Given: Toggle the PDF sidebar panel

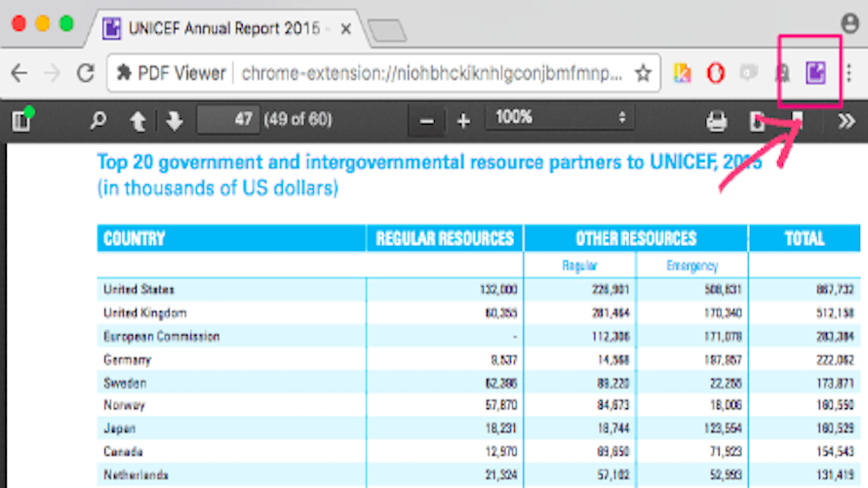Looking at the screenshot, I should tap(22, 120).
